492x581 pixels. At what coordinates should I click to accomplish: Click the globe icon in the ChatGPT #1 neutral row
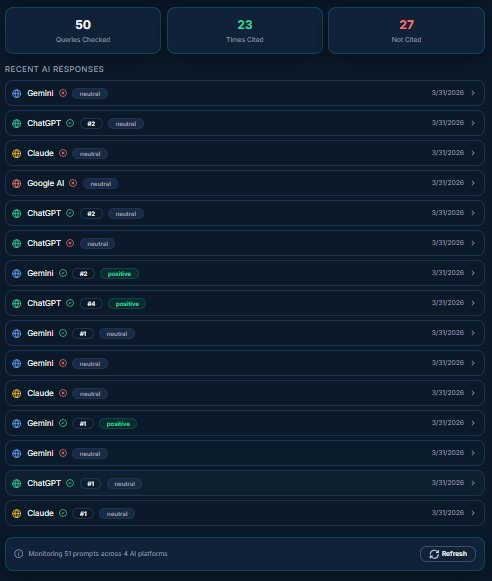tap(17, 484)
